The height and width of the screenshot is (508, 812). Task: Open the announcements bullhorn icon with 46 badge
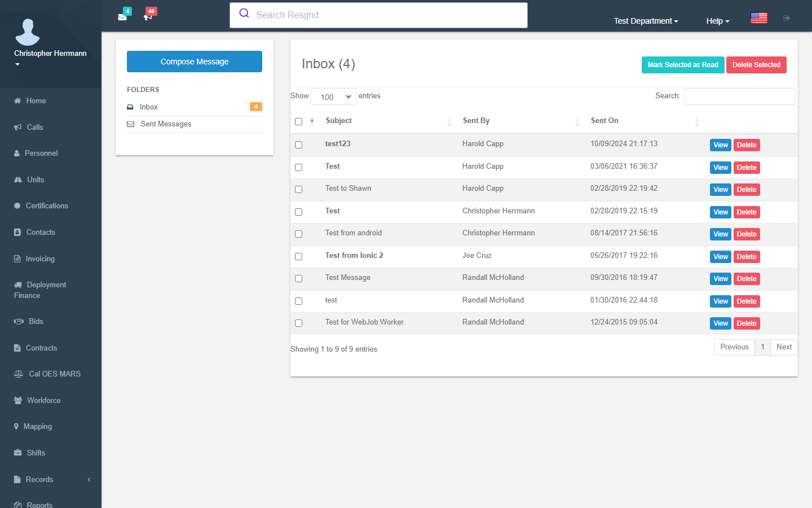pyautogui.click(x=148, y=17)
